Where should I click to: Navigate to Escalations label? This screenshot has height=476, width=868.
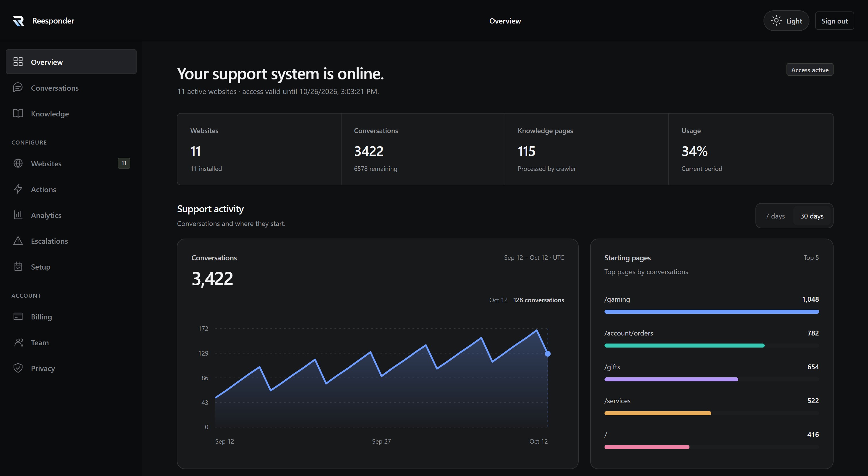pos(50,241)
